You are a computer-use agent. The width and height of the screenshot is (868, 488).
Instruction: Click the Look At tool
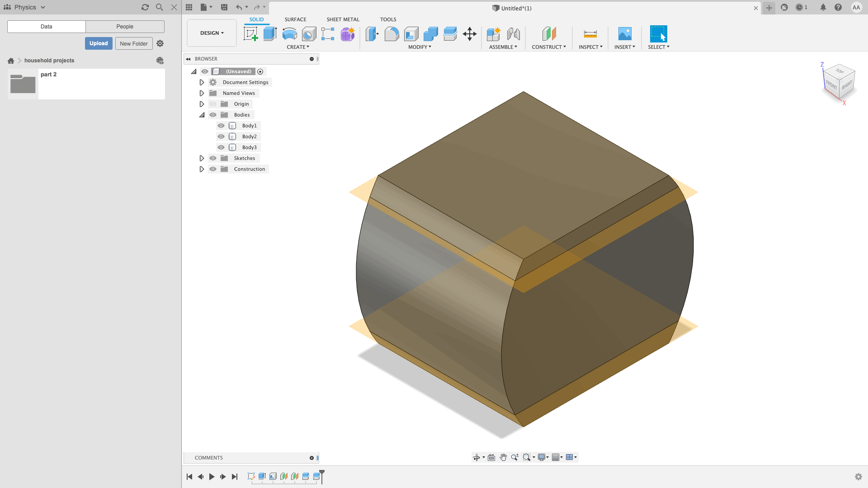(491, 457)
